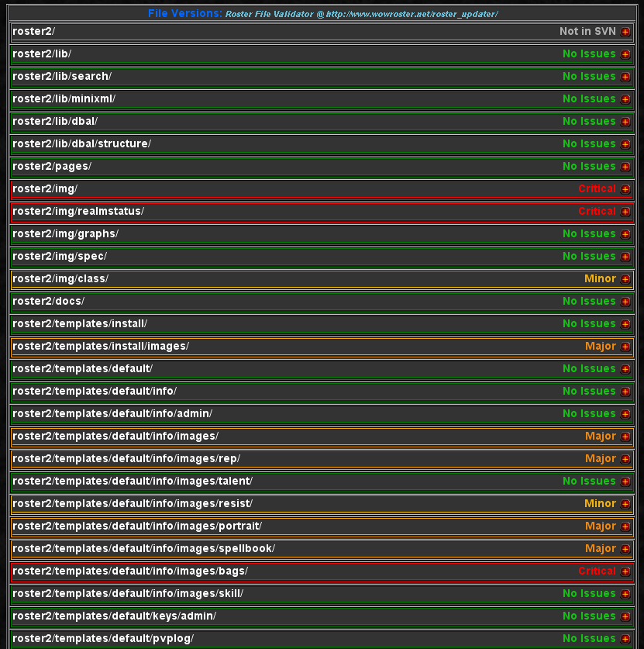Click the Not in SVN status label
This screenshot has height=649, width=644.
(x=587, y=32)
